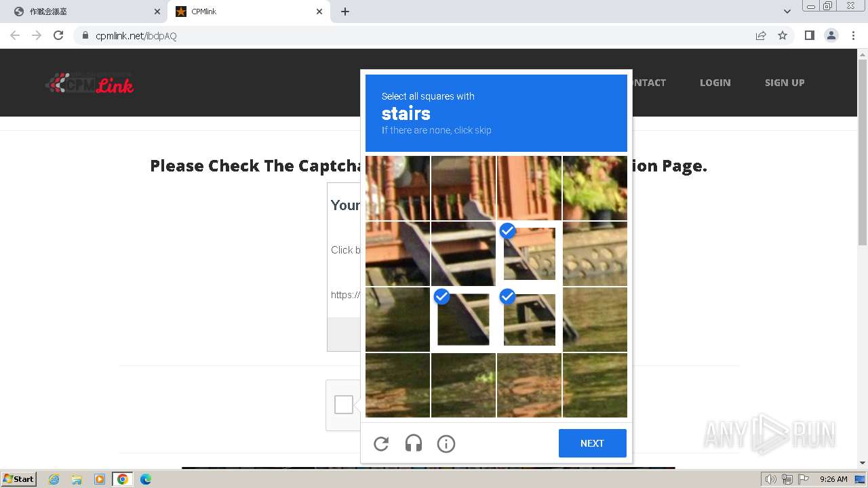The width and height of the screenshot is (868, 488).
Task: Open the Windows Start menu
Action: [x=18, y=479]
